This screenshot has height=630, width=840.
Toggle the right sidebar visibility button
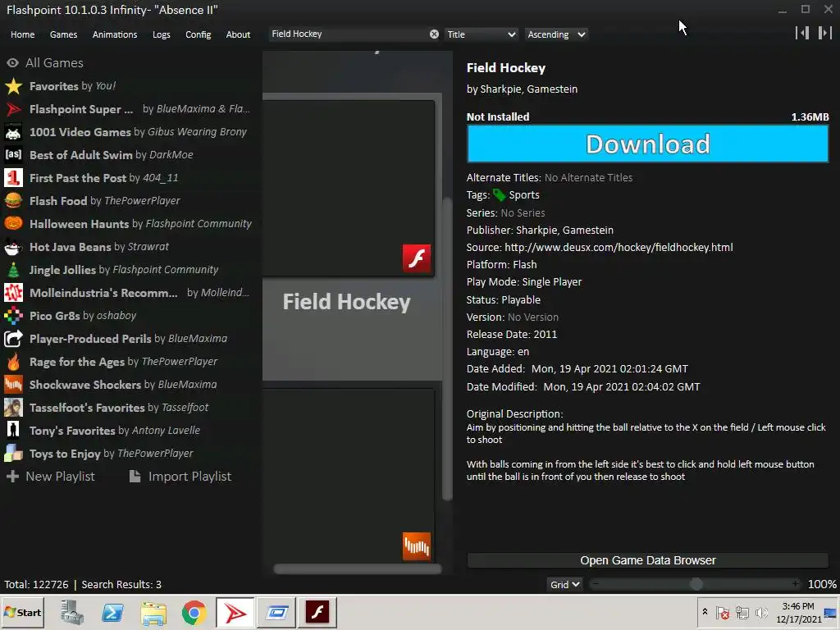825,33
